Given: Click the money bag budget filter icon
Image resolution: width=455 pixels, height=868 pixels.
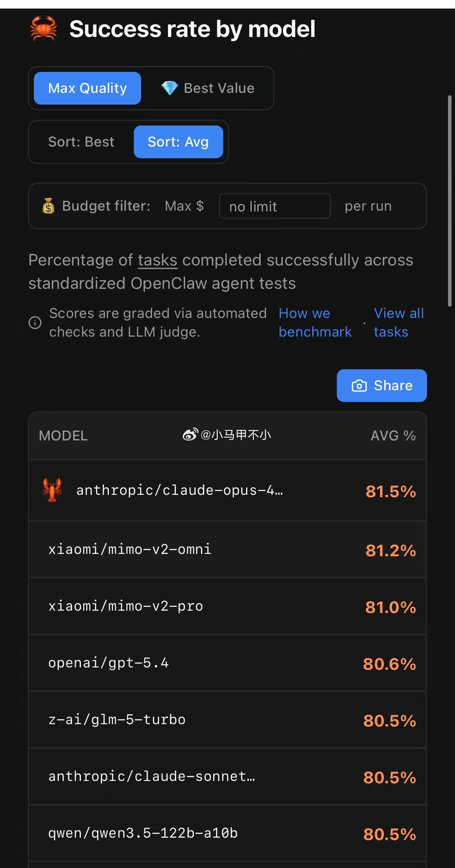Looking at the screenshot, I should (x=47, y=206).
